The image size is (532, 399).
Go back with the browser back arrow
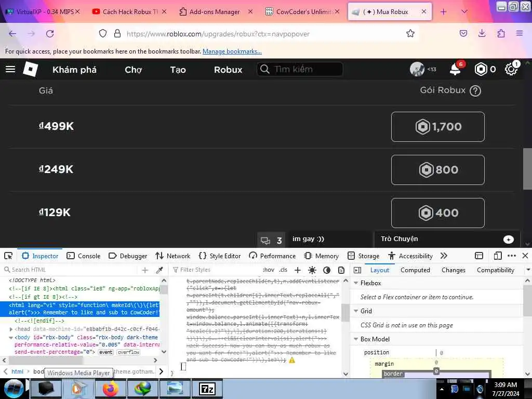(12, 34)
